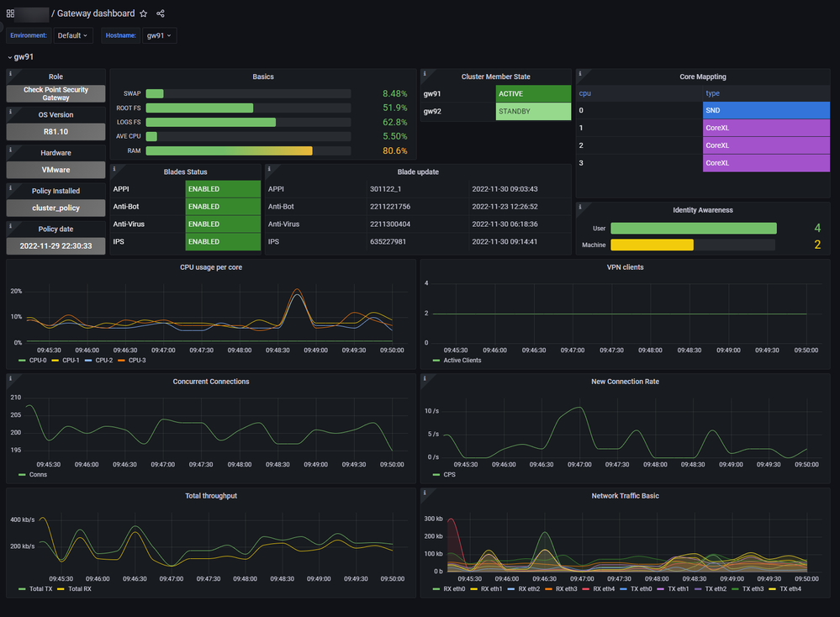Click the RAM usage bar gauge
Viewport: 840px width, 617px height.
(248, 151)
